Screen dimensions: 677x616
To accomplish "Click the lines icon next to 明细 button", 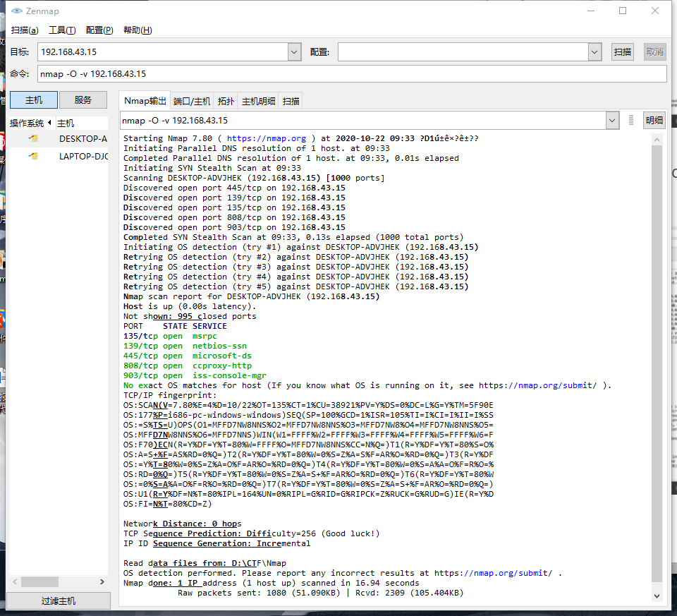I will 631,120.
